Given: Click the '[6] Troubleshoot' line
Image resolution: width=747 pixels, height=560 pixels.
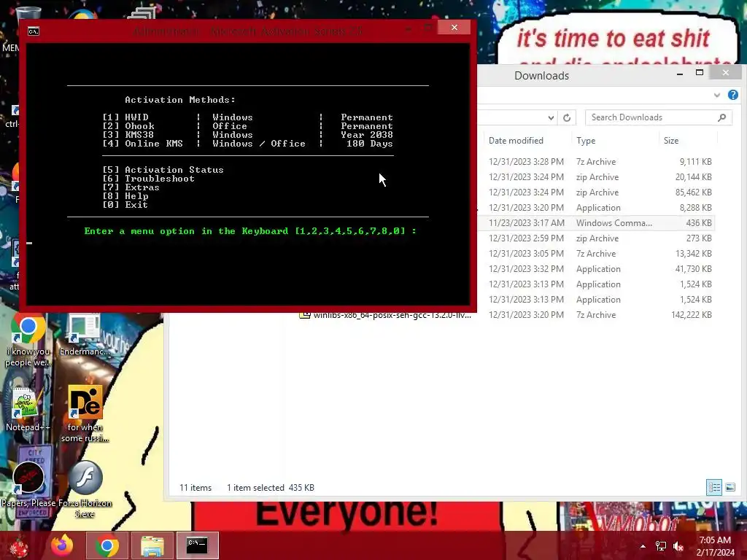Looking at the screenshot, I should (x=148, y=179).
